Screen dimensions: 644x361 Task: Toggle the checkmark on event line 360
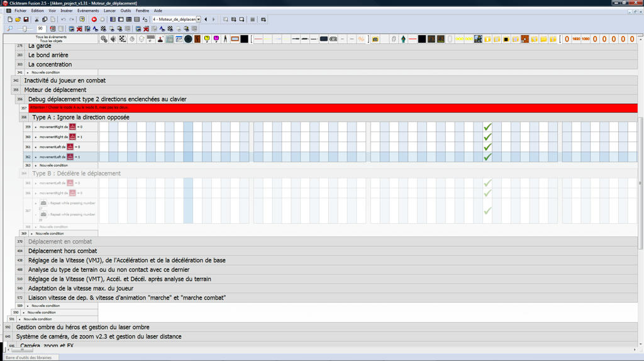[487, 136]
